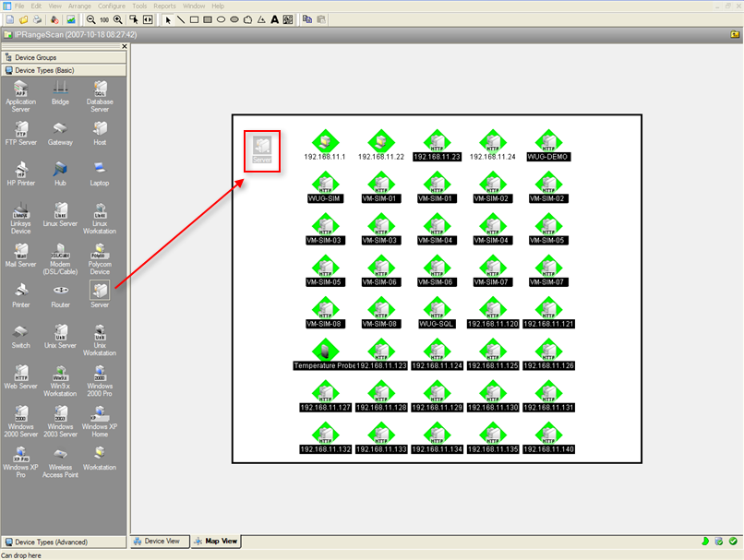Image resolution: width=744 pixels, height=560 pixels.
Task: Expand the Device Types (Advanced) section
Action: click(65, 542)
